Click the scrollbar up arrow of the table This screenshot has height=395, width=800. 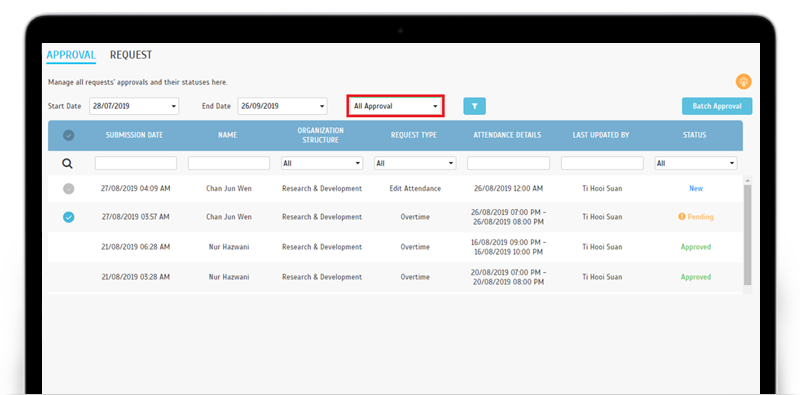747,180
